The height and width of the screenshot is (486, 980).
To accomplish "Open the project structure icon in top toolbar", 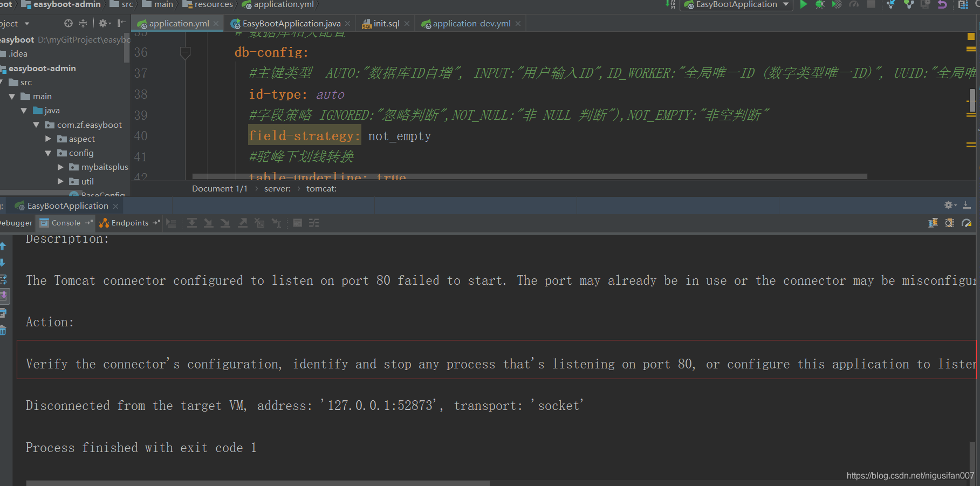I will click(963, 5).
